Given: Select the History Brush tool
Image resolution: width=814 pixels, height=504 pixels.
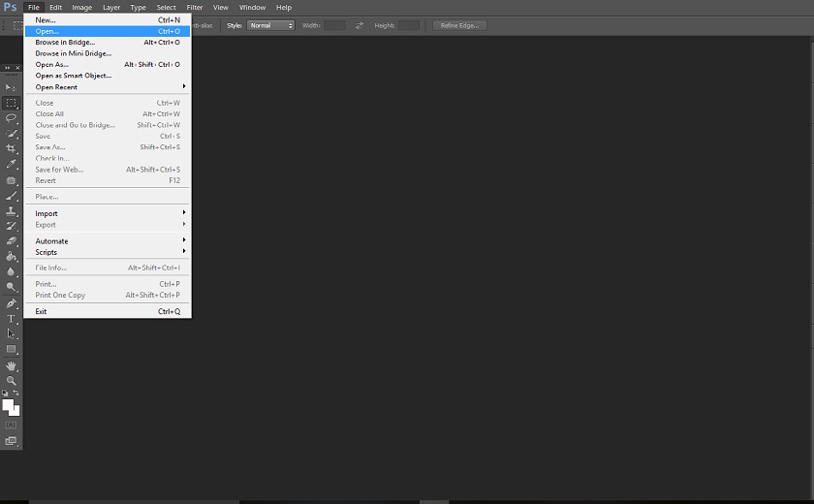Looking at the screenshot, I should (x=11, y=226).
